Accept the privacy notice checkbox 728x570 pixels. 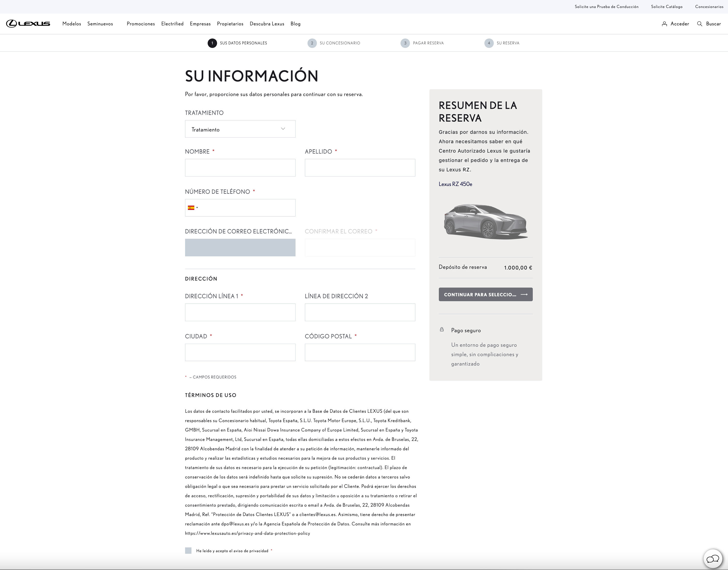[188, 551]
